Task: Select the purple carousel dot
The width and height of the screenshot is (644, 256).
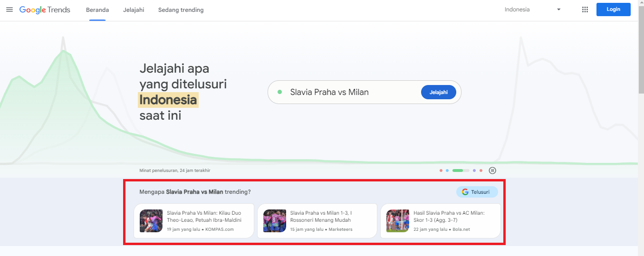Action: (x=474, y=171)
